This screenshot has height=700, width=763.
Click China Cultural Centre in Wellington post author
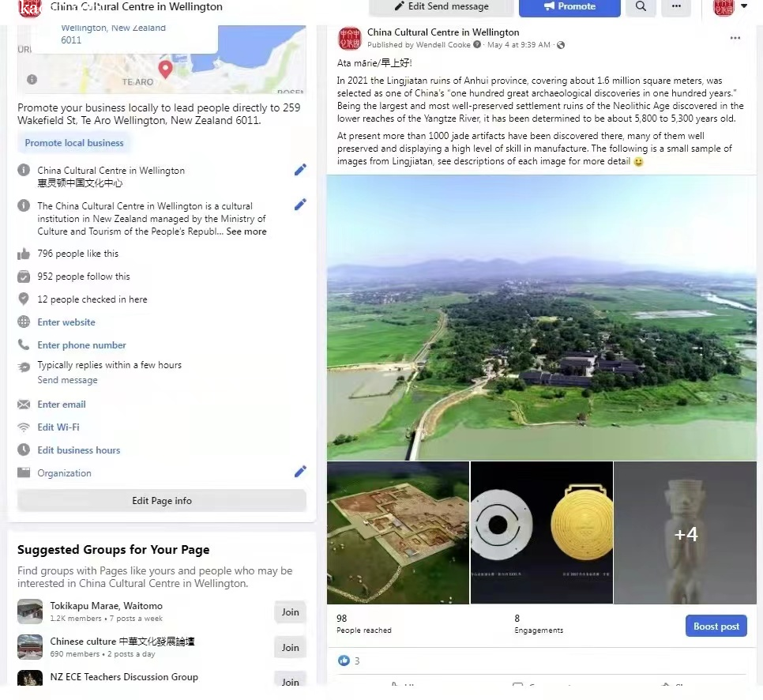point(443,32)
